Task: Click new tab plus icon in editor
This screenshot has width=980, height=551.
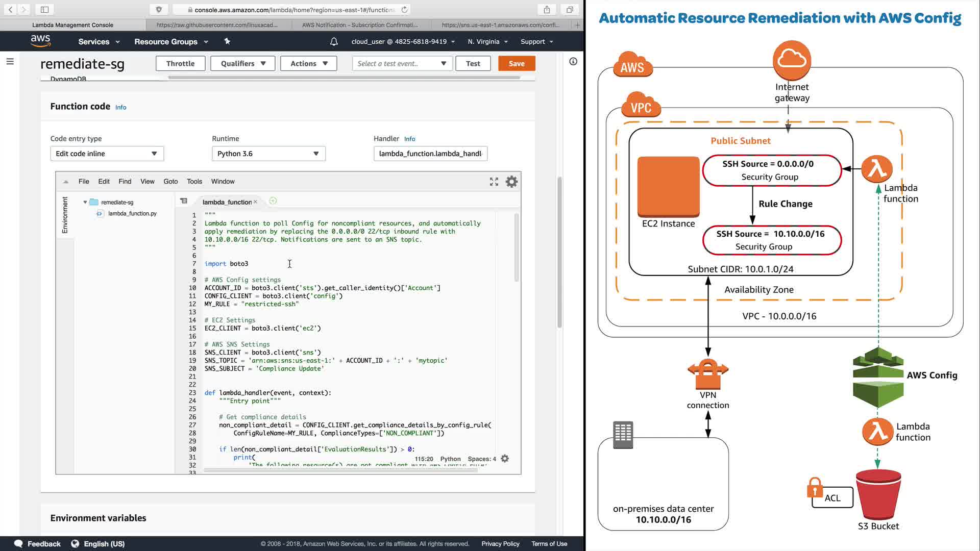Action: tap(273, 201)
